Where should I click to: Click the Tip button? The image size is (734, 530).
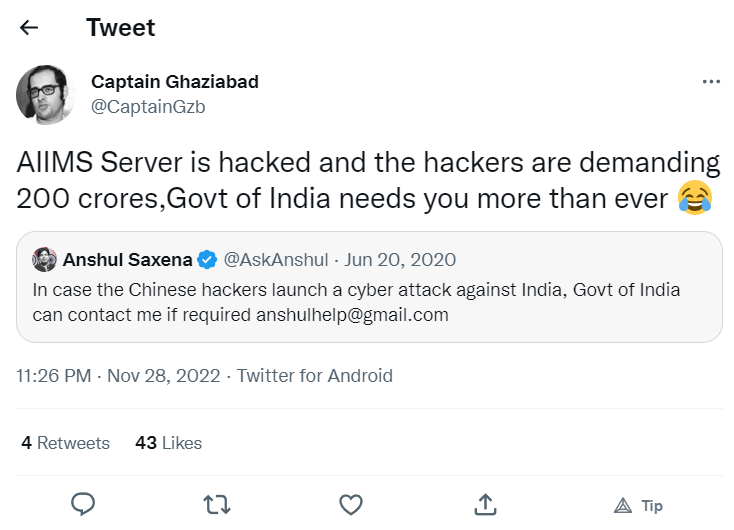point(637,504)
